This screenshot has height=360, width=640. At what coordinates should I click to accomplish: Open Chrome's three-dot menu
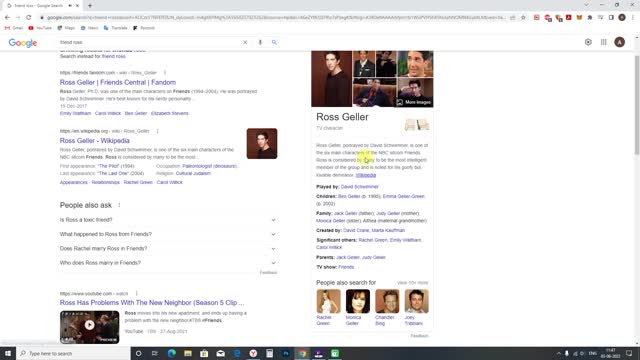coord(633,18)
